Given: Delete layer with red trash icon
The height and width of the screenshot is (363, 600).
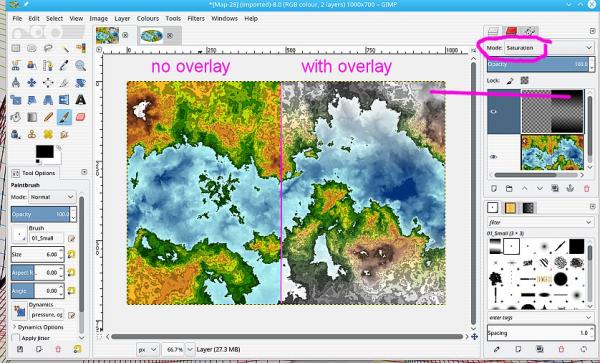Looking at the screenshot, I should [x=586, y=189].
